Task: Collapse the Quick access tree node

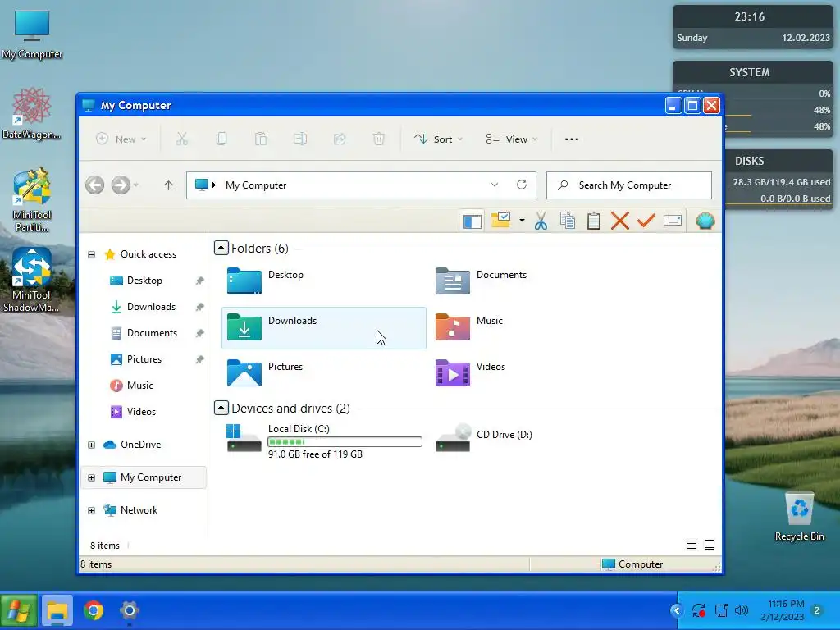Action: (x=92, y=254)
